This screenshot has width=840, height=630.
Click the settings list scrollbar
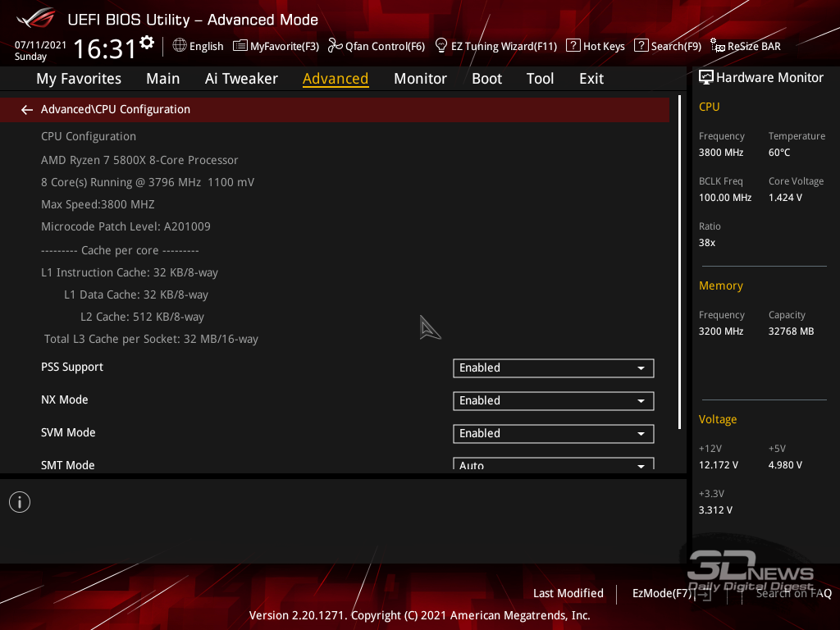click(x=679, y=262)
